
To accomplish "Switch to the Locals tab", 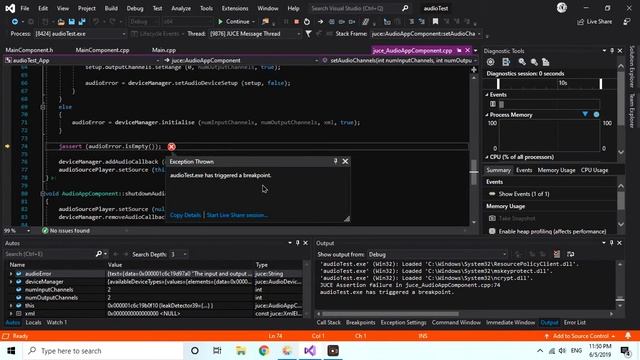I will point(33,322).
